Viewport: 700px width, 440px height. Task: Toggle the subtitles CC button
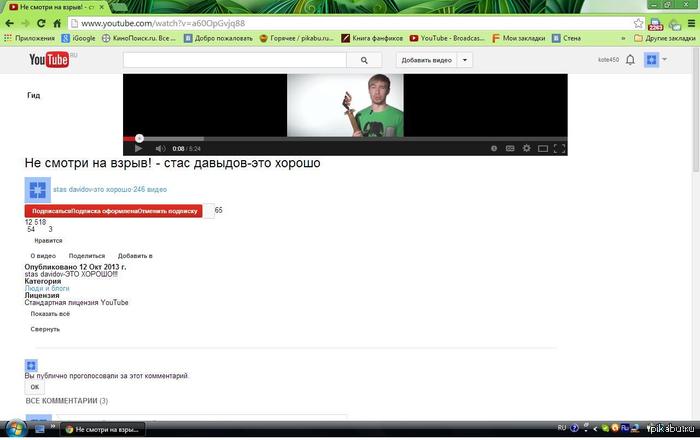(510, 148)
